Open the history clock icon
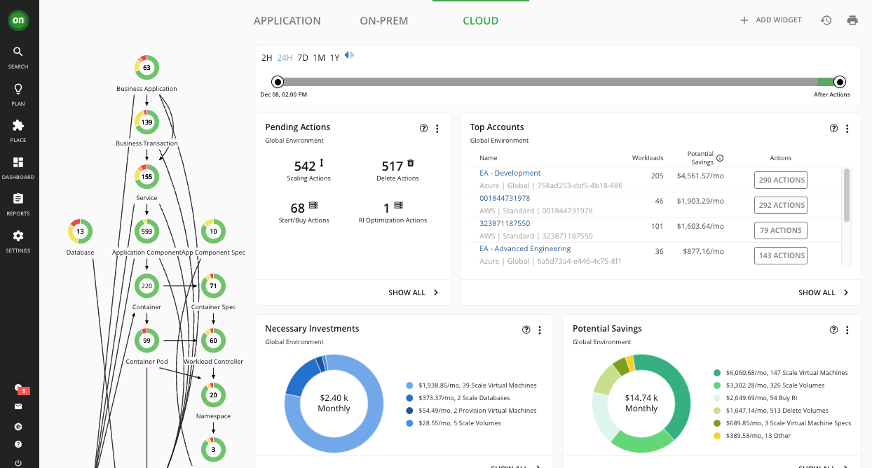Viewport: 872px width, 468px height. pyautogui.click(x=826, y=21)
